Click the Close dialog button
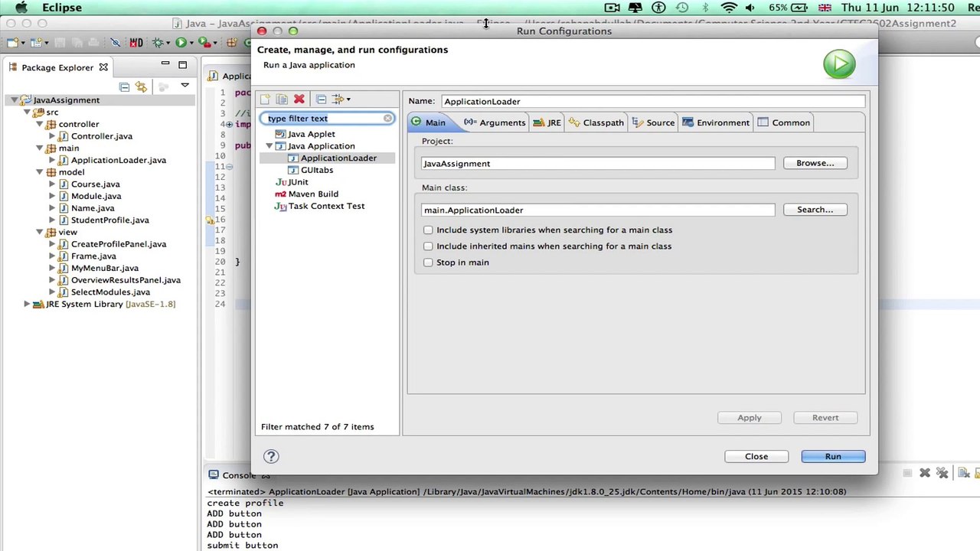This screenshot has height=551, width=980. click(756, 456)
